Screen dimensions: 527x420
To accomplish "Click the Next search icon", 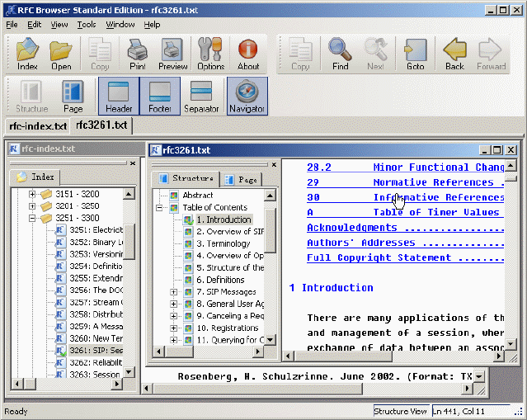I will pyautogui.click(x=375, y=54).
